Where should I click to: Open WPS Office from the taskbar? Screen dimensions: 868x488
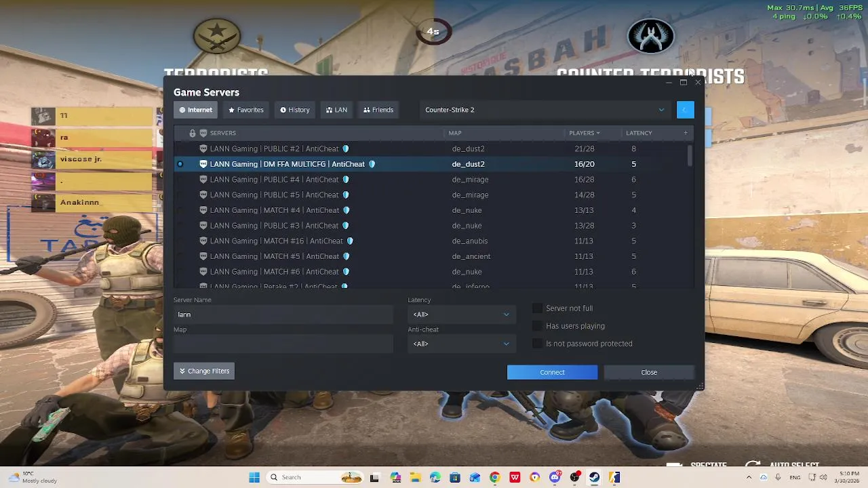click(x=515, y=477)
